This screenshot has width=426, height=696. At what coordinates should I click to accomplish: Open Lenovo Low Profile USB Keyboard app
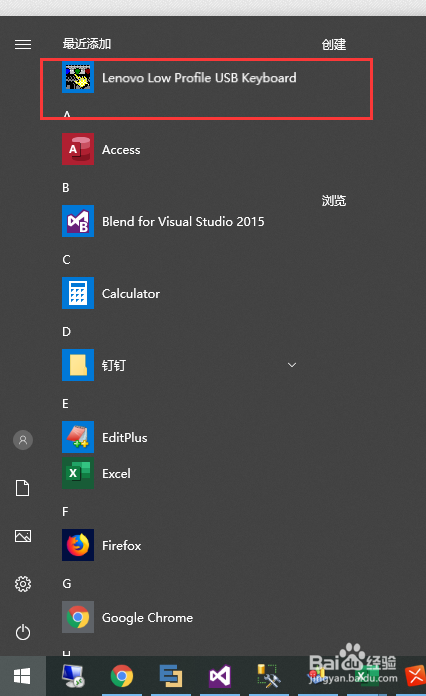[179, 78]
